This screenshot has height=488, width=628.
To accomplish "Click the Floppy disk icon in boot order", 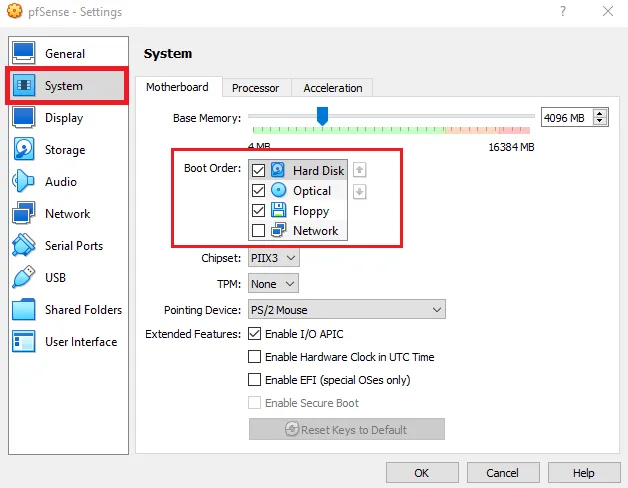I will click(278, 210).
